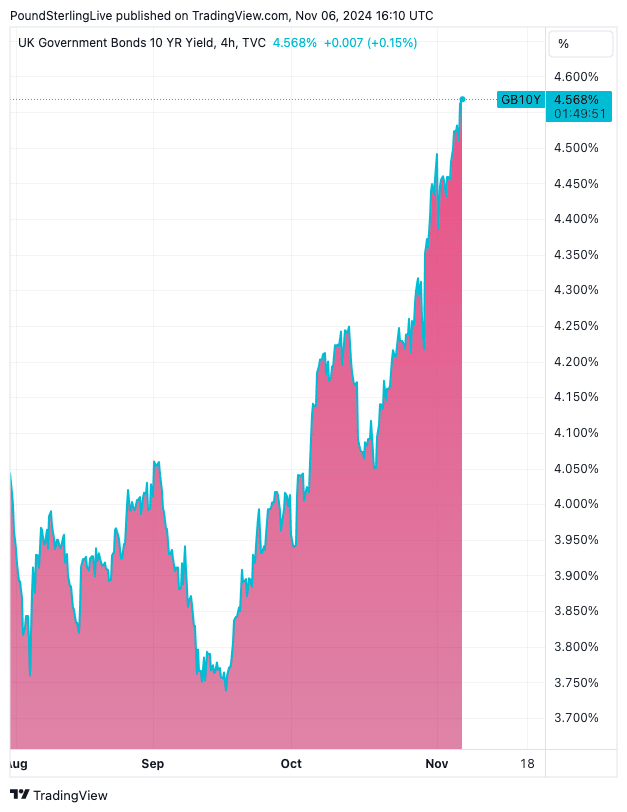This screenshot has height=812, width=627.
Task: Click the 3.700% price scale label
Action: 576,718
